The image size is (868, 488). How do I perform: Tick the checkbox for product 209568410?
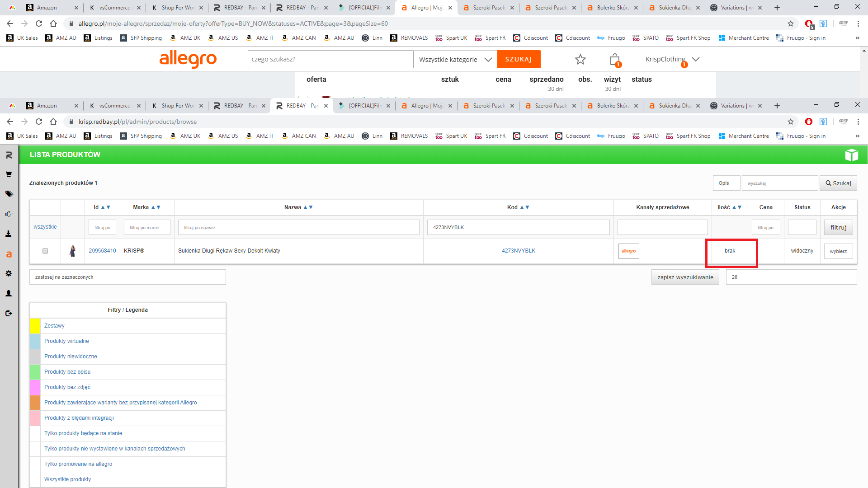tap(45, 251)
